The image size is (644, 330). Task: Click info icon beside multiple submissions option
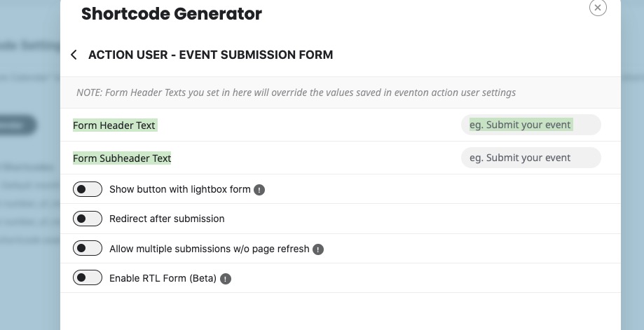point(318,249)
